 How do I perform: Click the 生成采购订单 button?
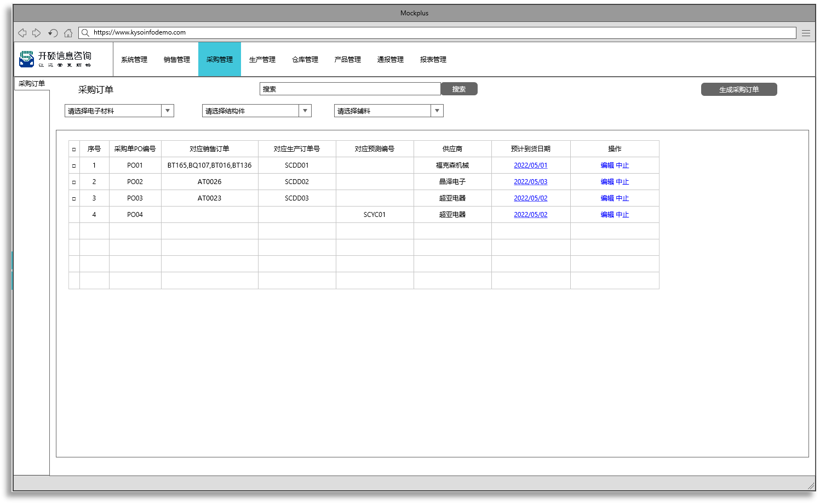(x=739, y=89)
